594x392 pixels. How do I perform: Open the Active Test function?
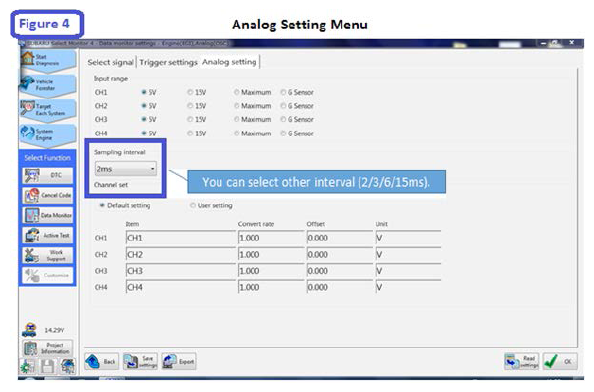[x=48, y=235]
